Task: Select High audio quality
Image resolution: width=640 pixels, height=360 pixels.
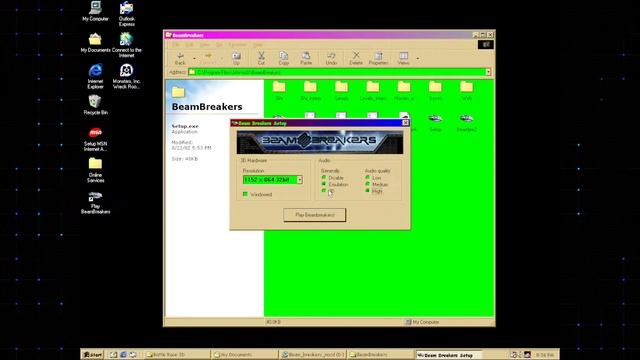Action: (367, 191)
